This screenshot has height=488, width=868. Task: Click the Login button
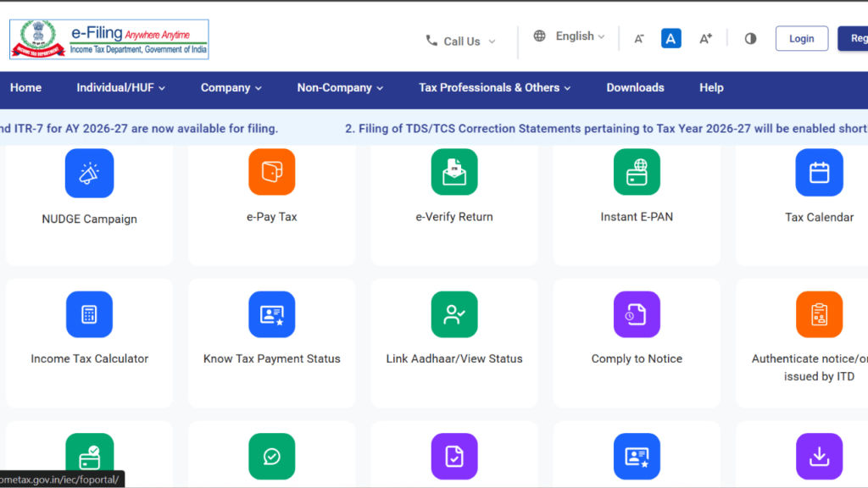(802, 39)
